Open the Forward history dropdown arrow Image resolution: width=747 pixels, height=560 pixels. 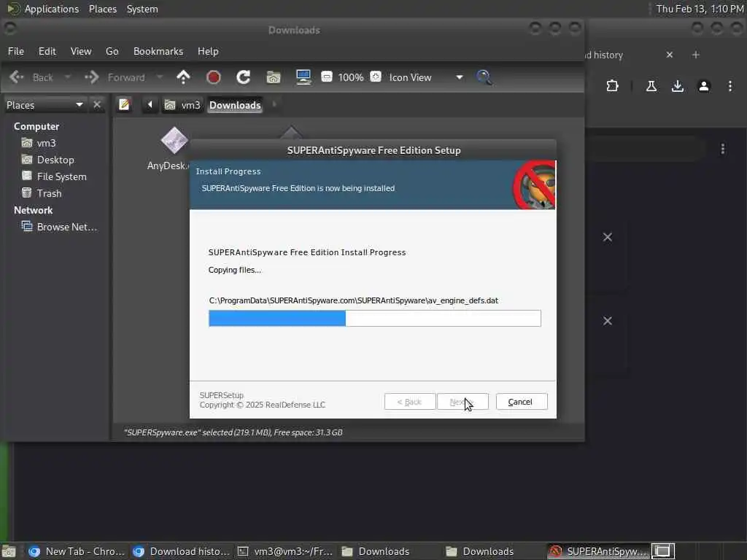(x=160, y=77)
